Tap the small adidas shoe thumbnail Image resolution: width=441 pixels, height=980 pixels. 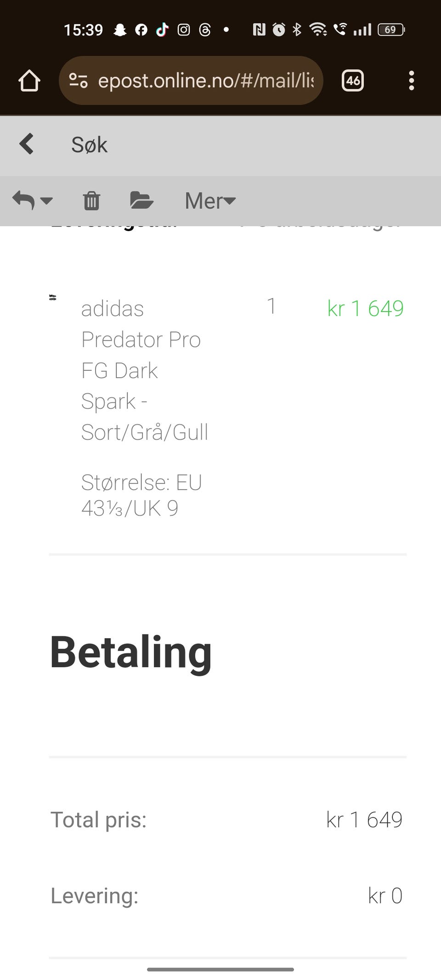(53, 298)
